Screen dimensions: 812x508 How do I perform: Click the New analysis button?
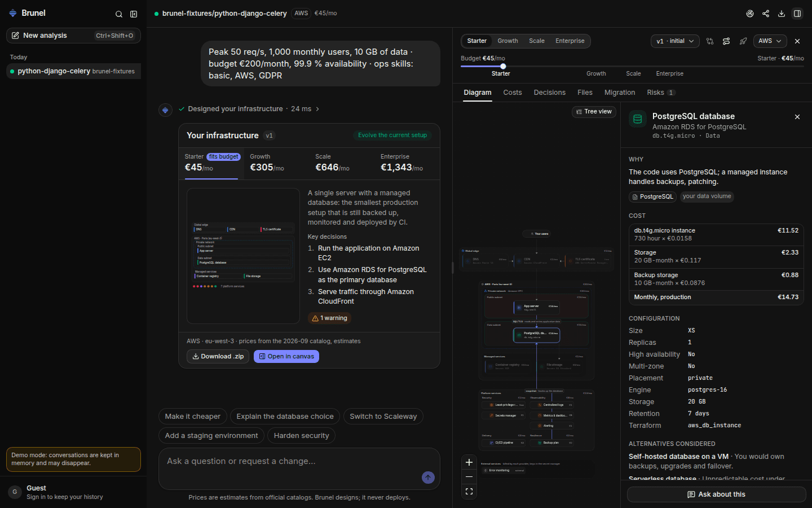click(73, 36)
